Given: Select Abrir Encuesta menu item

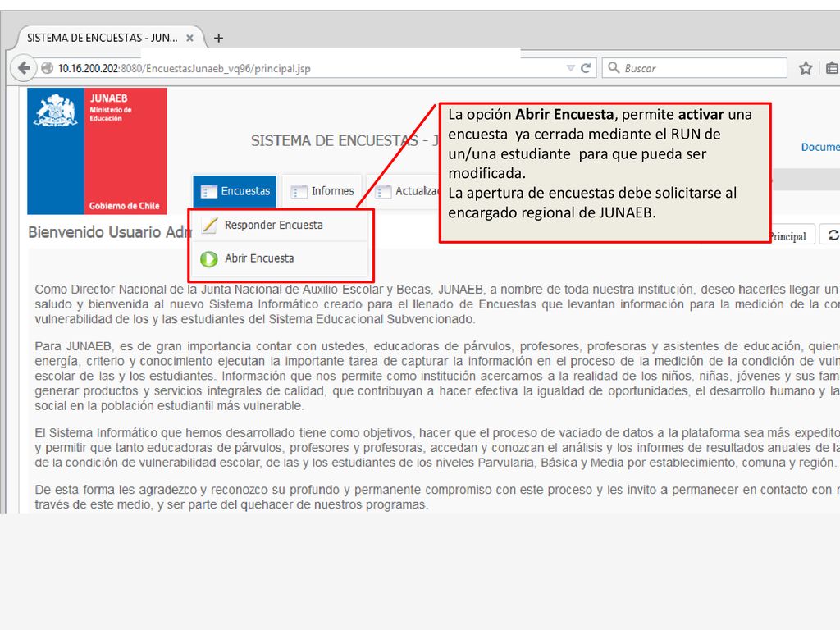Looking at the screenshot, I should click(280, 258).
